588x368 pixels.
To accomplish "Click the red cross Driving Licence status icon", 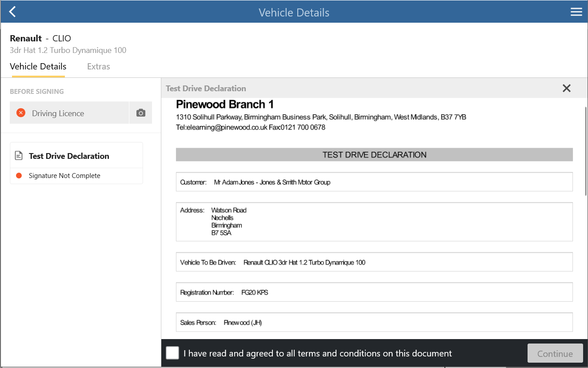I will (21, 113).
